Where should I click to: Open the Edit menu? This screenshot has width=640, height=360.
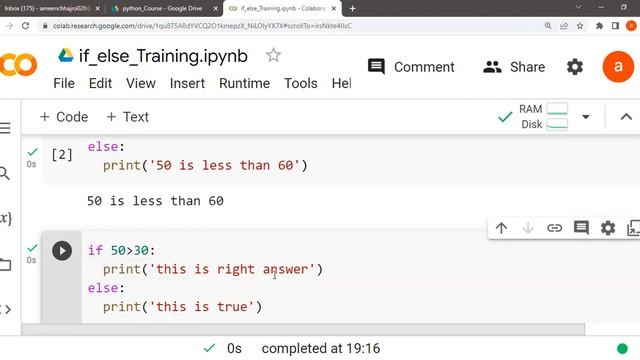click(100, 83)
